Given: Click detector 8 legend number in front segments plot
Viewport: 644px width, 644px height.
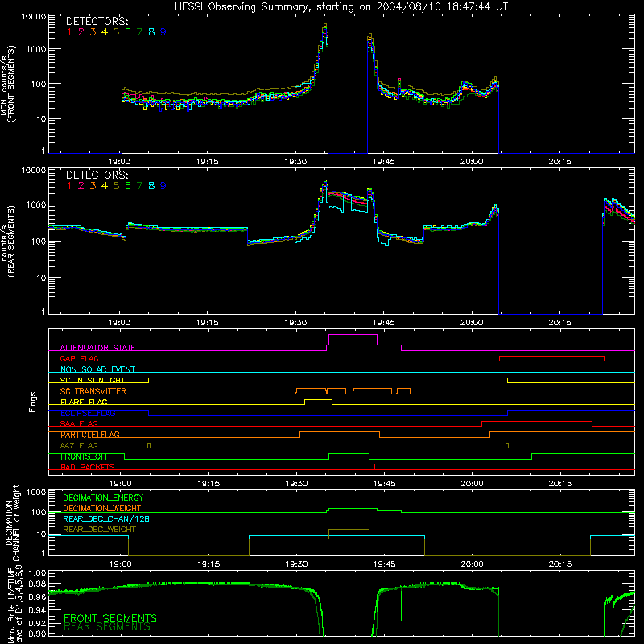Looking at the screenshot, I should 151,31.
